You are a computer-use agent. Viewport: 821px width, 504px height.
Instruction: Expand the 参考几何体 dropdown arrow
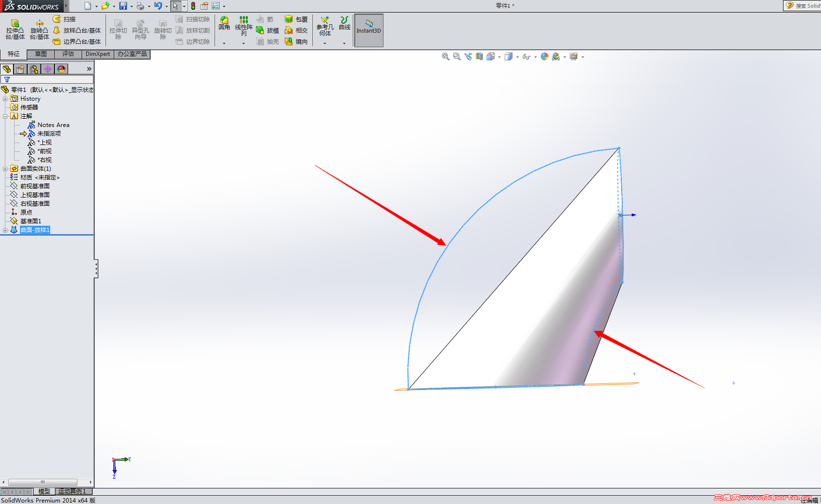325,43
